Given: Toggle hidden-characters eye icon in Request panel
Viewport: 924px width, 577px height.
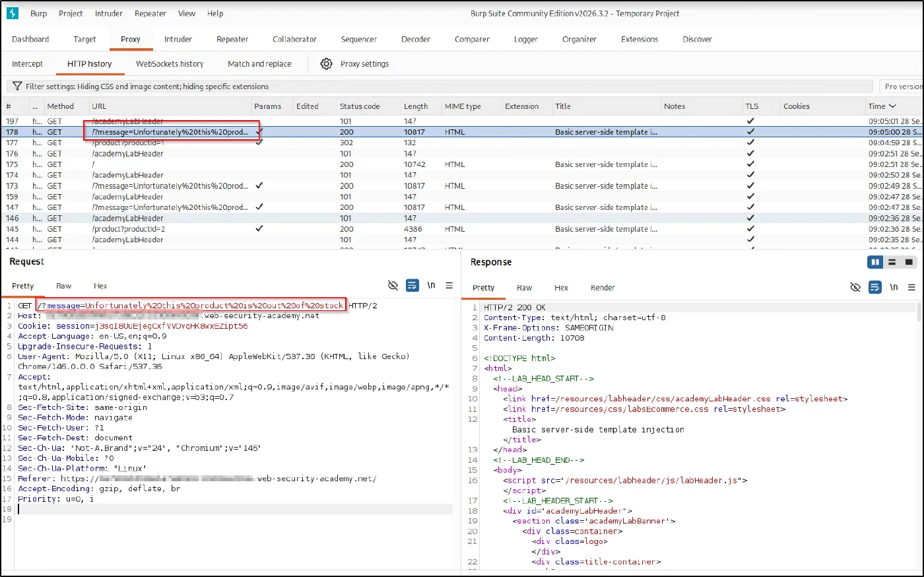Looking at the screenshot, I should tap(393, 286).
